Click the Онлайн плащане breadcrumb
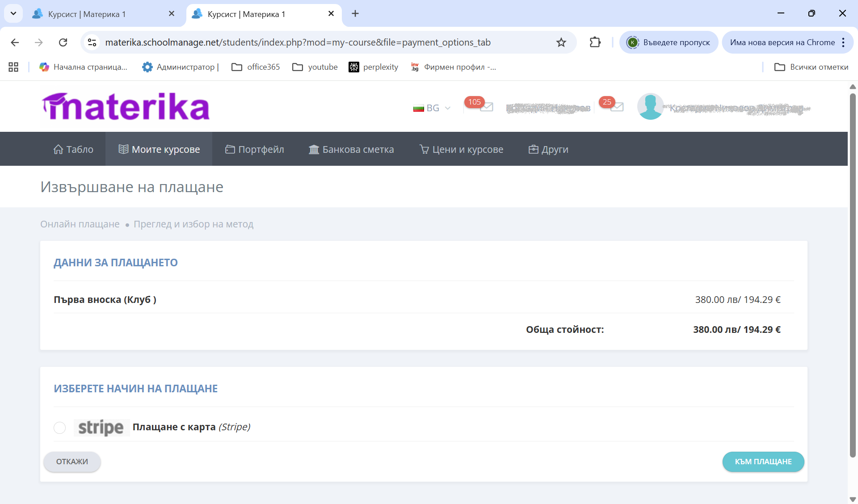This screenshot has width=858, height=504. coord(80,224)
